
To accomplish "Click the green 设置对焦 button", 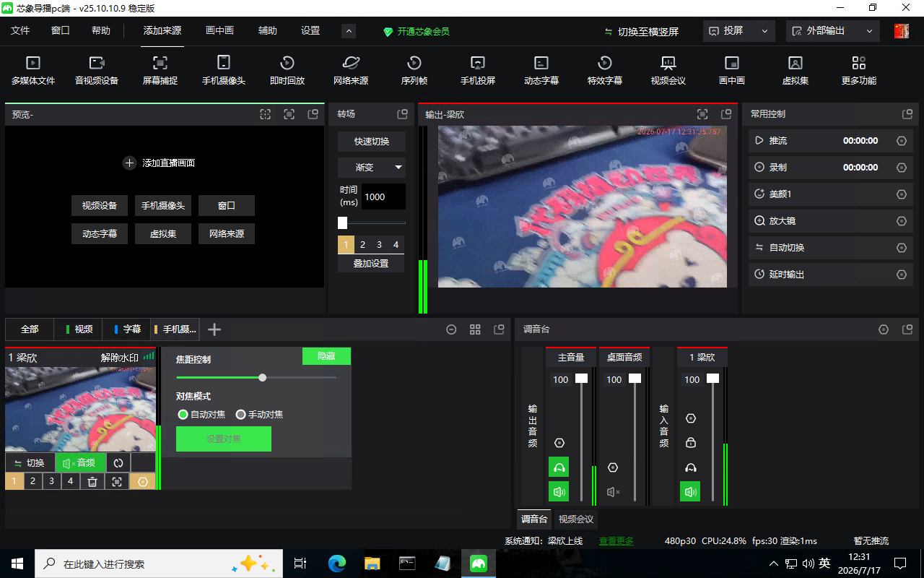I will [x=224, y=439].
